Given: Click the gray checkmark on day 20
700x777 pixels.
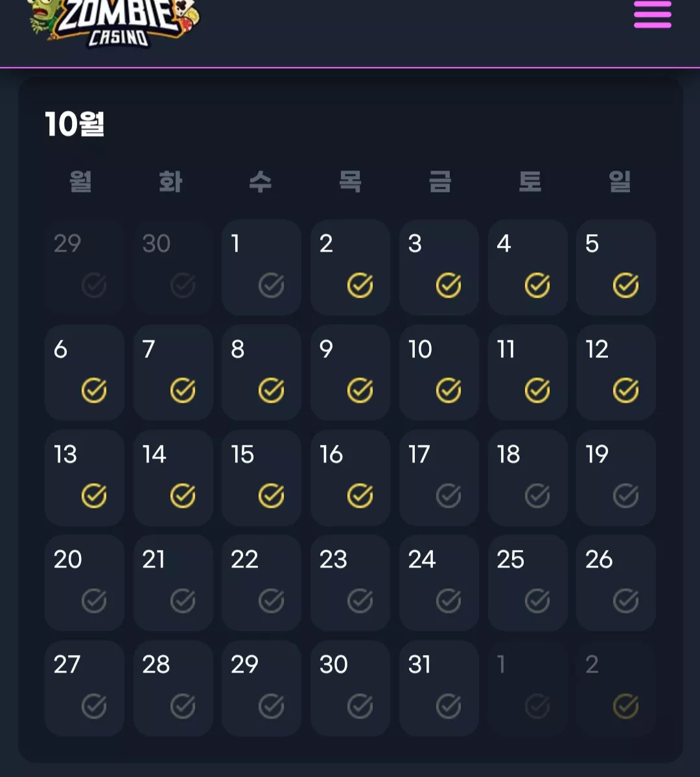Looking at the screenshot, I should click(94, 601).
